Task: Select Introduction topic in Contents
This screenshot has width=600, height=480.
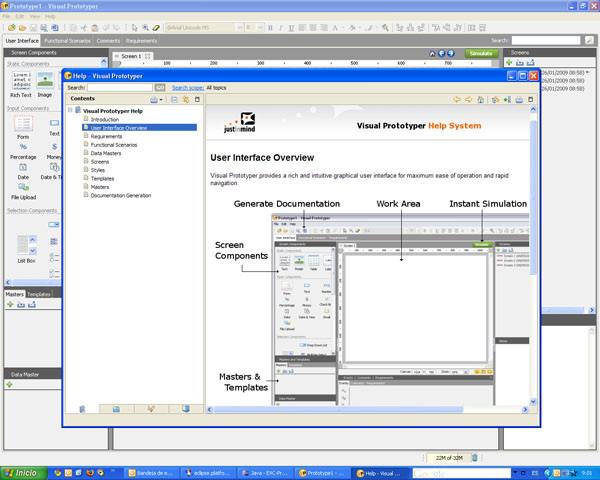Action: pos(104,119)
